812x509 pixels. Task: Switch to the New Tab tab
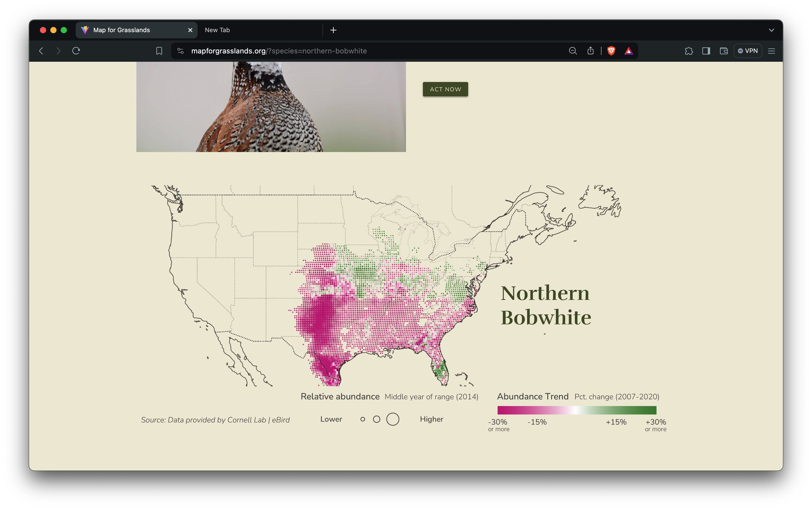[x=217, y=30]
